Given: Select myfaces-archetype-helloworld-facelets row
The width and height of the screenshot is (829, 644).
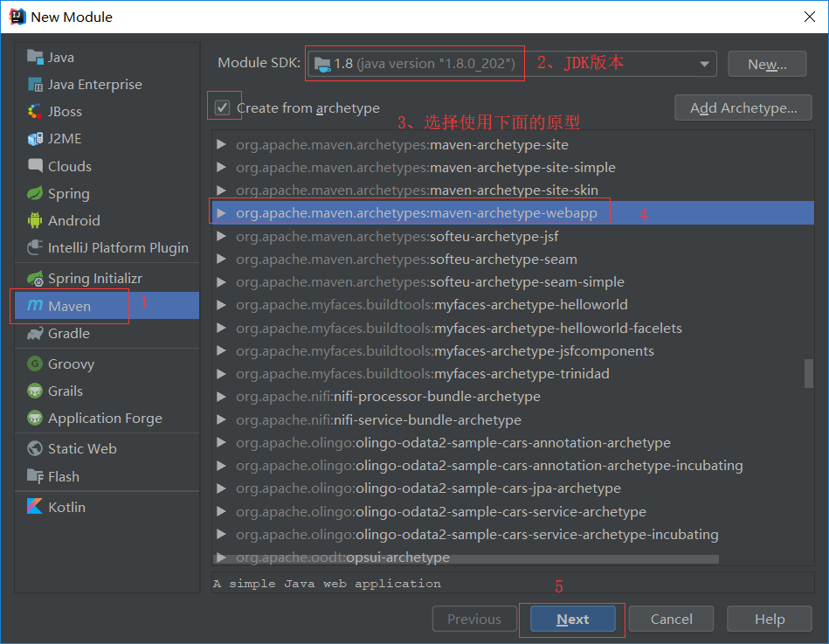Looking at the screenshot, I should tap(512, 328).
